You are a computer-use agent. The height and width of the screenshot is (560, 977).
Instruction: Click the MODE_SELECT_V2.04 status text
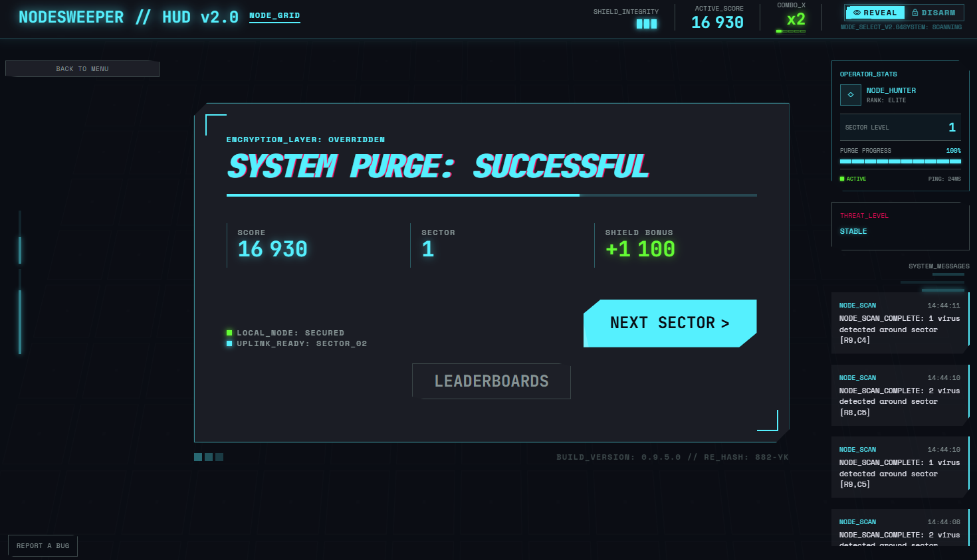(x=873, y=27)
